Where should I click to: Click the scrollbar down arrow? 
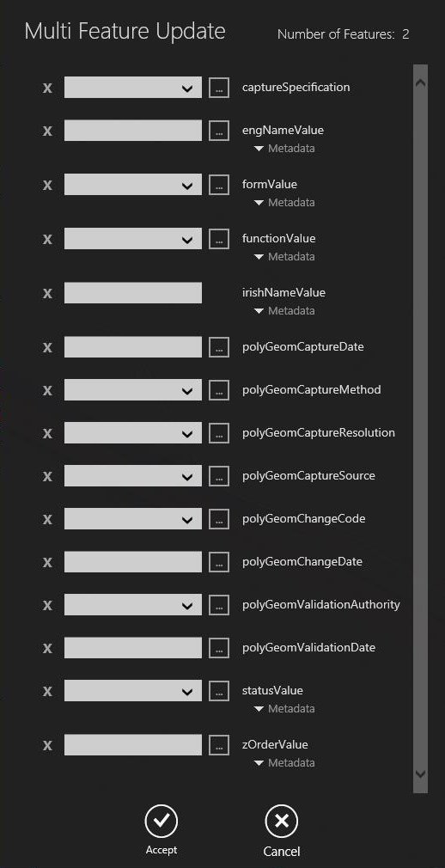421,773
